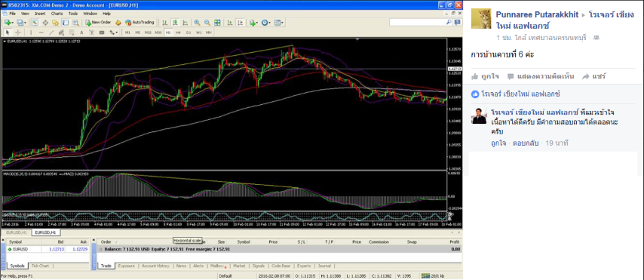Toggle the AutoTrading button

140,22
